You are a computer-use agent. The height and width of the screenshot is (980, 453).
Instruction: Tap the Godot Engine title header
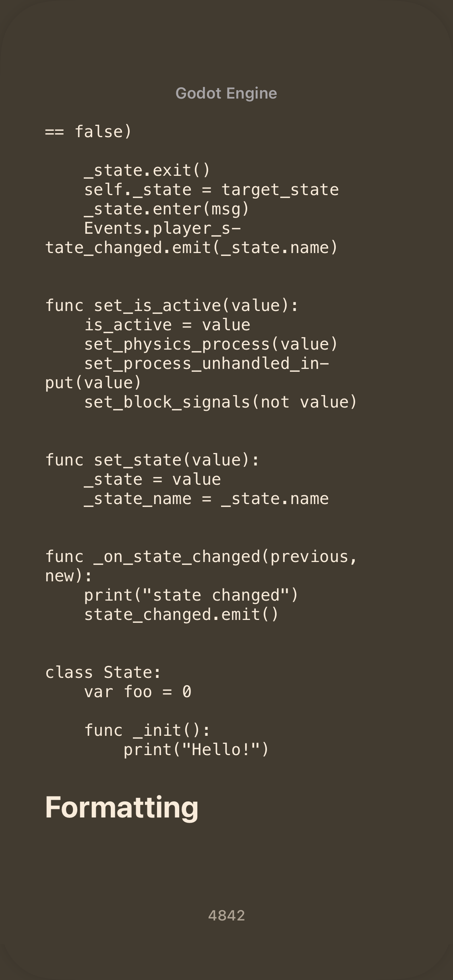(226, 93)
